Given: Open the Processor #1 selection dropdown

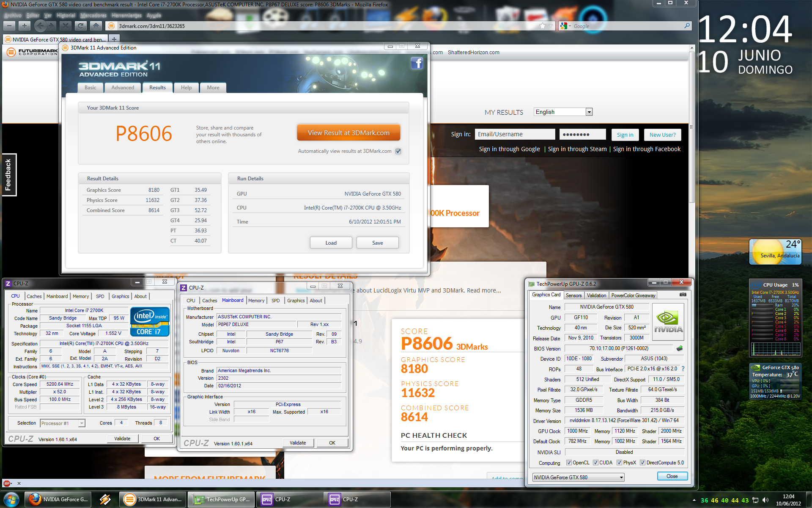Looking at the screenshot, I should pyautogui.click(x=63, y=423).
